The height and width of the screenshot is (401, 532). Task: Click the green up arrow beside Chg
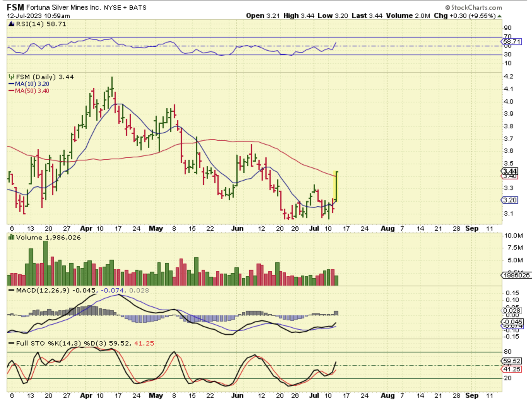(x=499, y=16)
